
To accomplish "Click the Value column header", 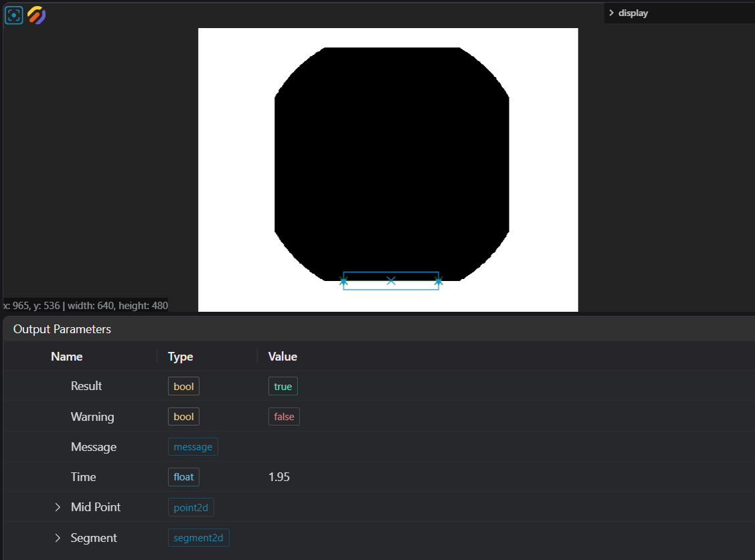I will click(282, 357).
